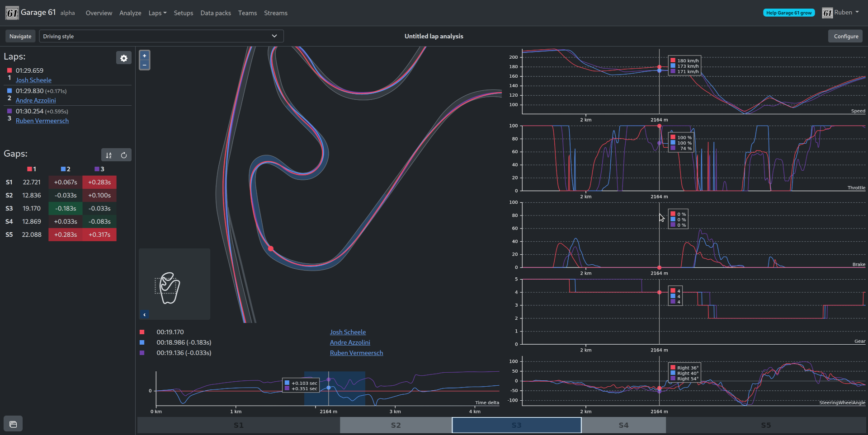868x435 pixels.
Task: Click the Configure button
Action: point(845,36)
